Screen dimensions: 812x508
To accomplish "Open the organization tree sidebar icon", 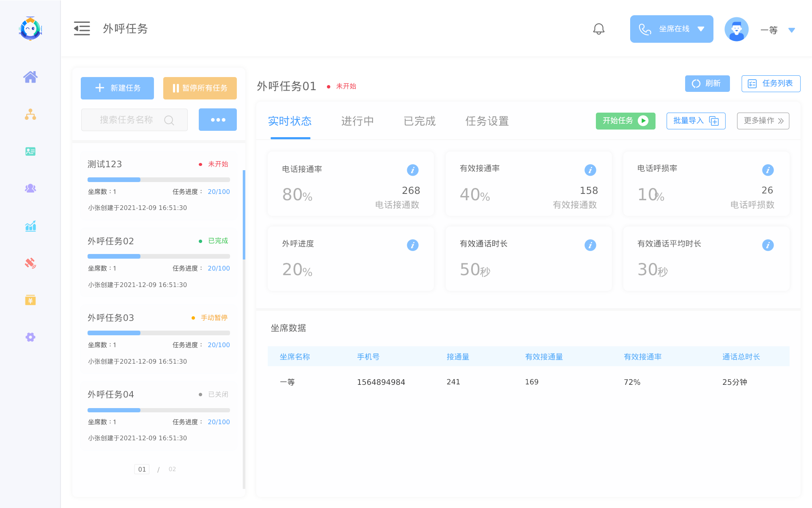I will tap(30, 114).
